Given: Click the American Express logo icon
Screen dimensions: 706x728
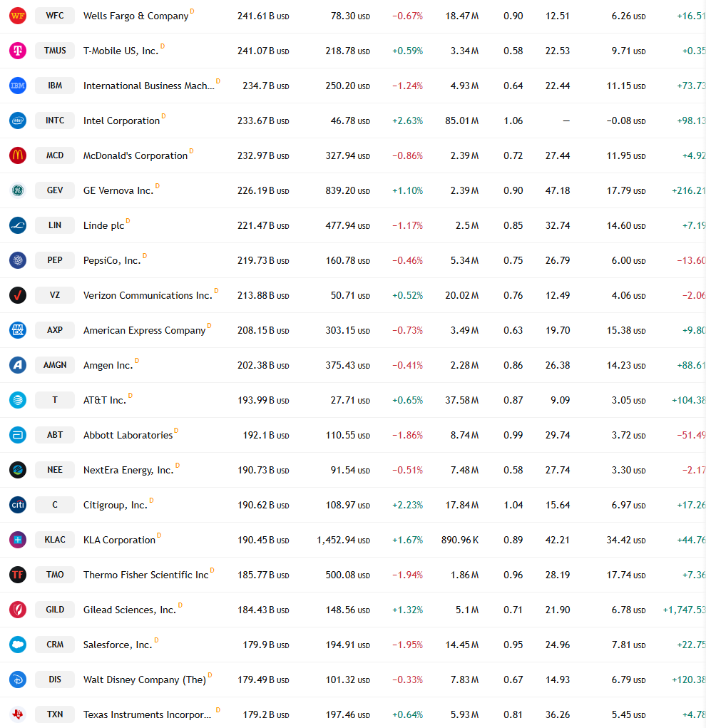Looking at the screenshot, I should click(x=18, y=330).
